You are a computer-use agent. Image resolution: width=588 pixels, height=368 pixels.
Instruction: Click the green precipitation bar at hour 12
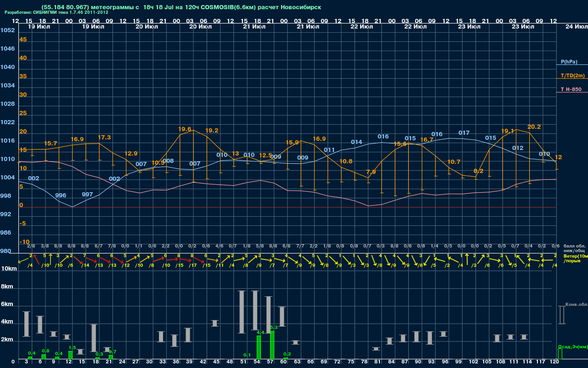pyautogui.click(x=70, y=355)
